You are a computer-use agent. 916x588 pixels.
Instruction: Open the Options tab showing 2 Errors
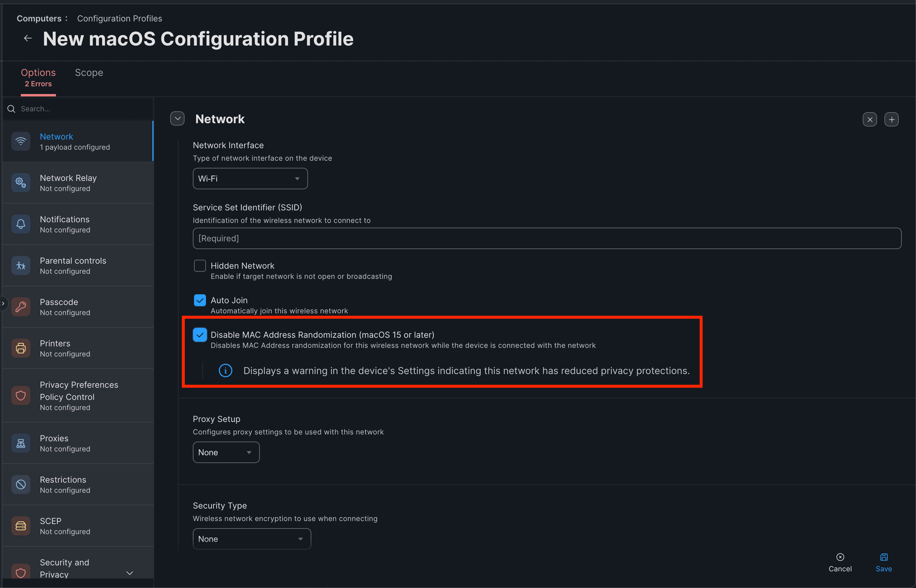(38, 76)
